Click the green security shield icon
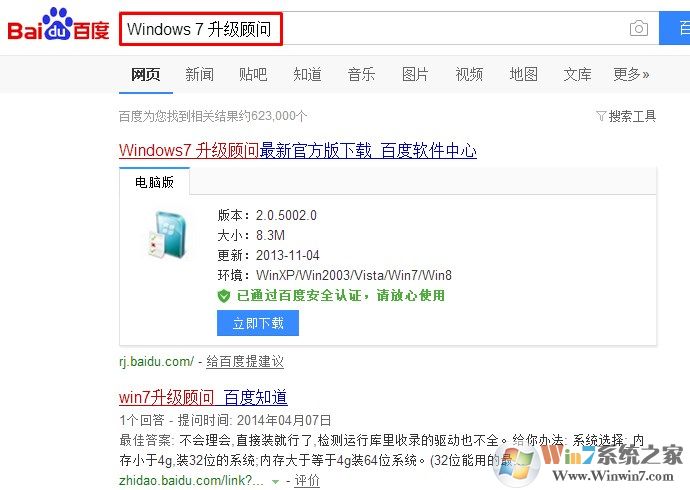690x490 pixels. [x=224, y=296]
